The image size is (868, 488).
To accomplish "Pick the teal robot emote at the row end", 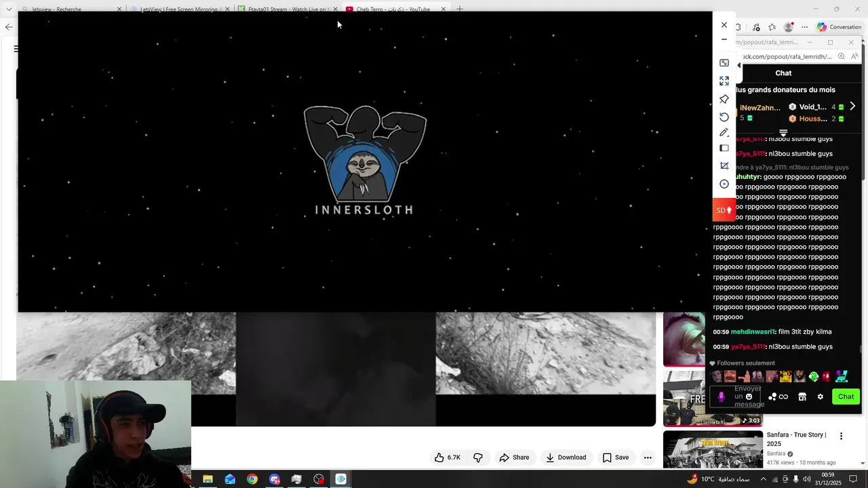I will pyautogui.click(x=842, y=376).
